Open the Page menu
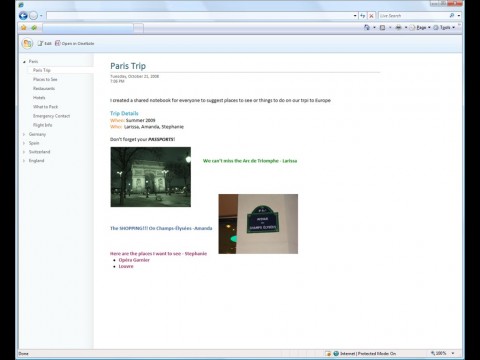The height and width of the screenshot is (360, 480). [x=420, y=28]
